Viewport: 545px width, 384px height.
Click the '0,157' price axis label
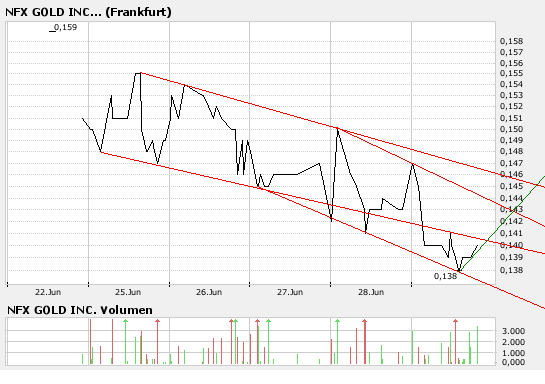coord(511,52)
